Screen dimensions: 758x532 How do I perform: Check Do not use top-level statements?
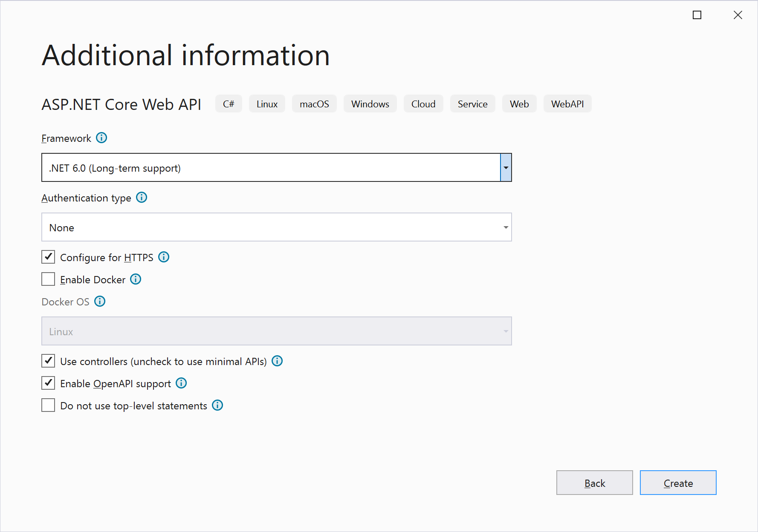click(48, 405)
